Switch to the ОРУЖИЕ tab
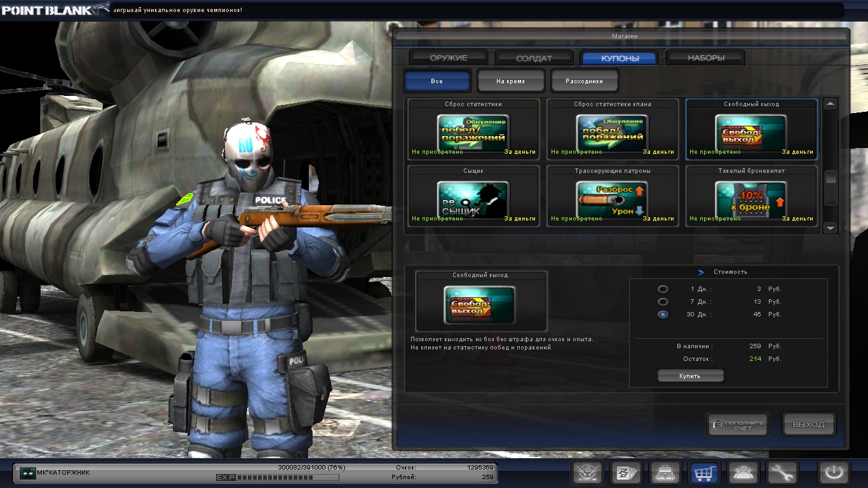This screenshot has height=488, width=868. (449, 58)
